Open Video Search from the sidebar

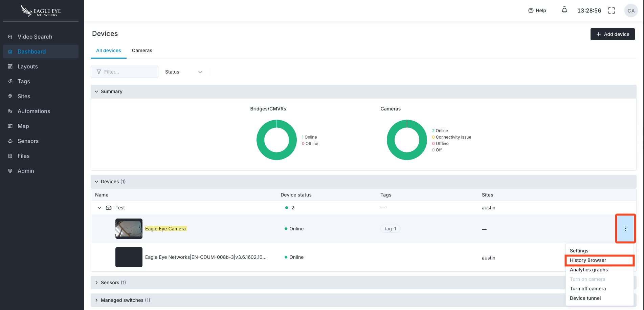coord(35,37)
